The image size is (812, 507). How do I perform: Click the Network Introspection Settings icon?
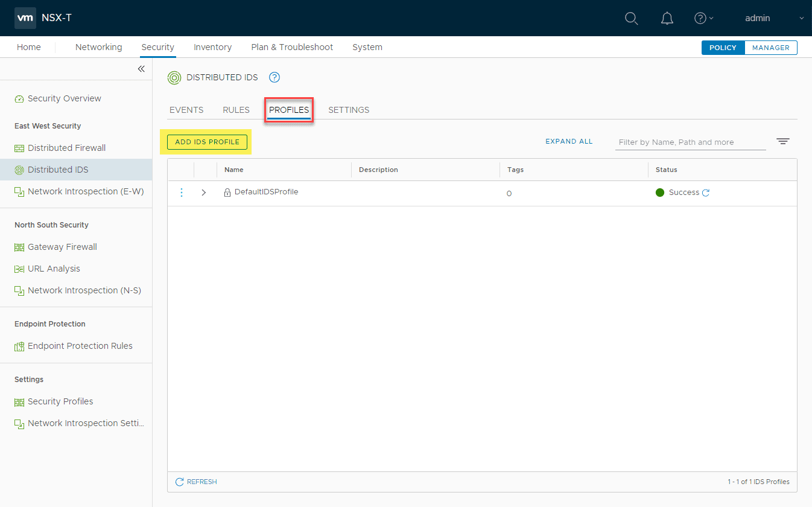19,424
